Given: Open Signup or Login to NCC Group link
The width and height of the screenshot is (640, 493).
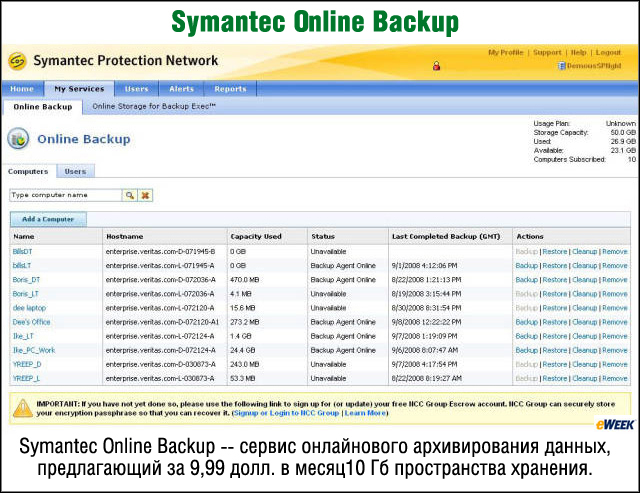Looking at the screenshot, I should coord(287,413).
